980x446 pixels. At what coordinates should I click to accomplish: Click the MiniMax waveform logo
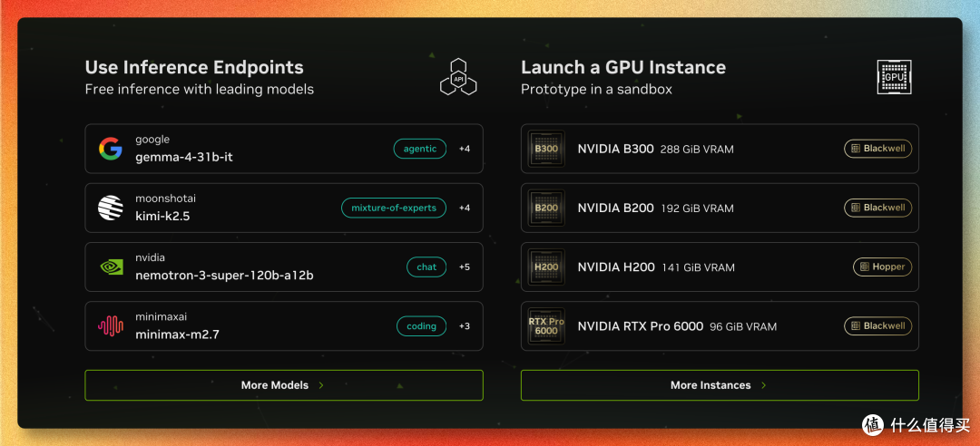click(111, 326)
